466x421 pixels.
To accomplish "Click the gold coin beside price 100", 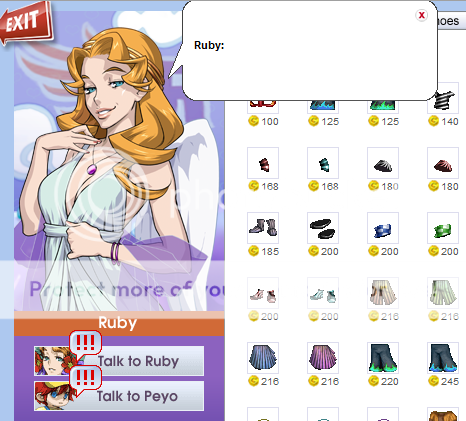I will [254, 121].
